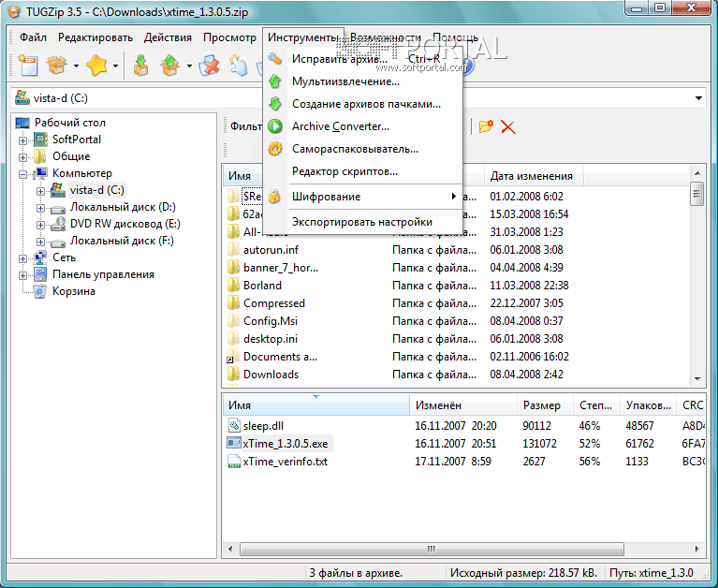Expand the DVD RW дисковод (E:) node

pos(41,226)
